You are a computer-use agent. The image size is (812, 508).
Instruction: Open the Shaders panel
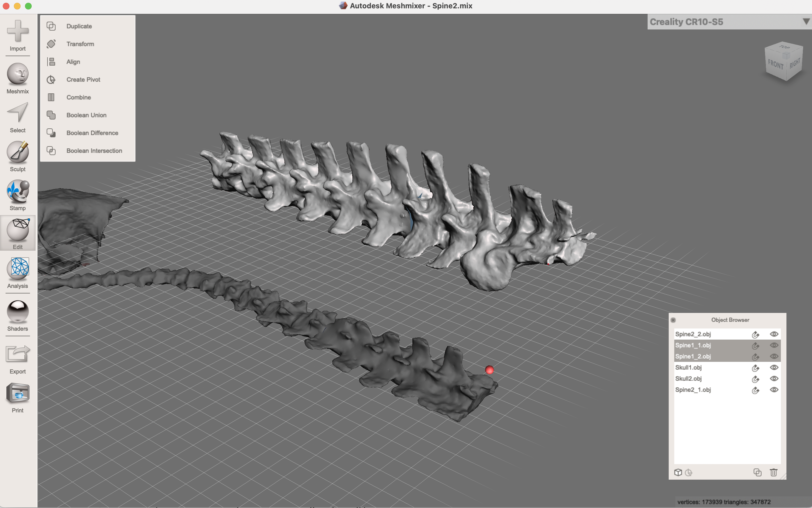17,316
